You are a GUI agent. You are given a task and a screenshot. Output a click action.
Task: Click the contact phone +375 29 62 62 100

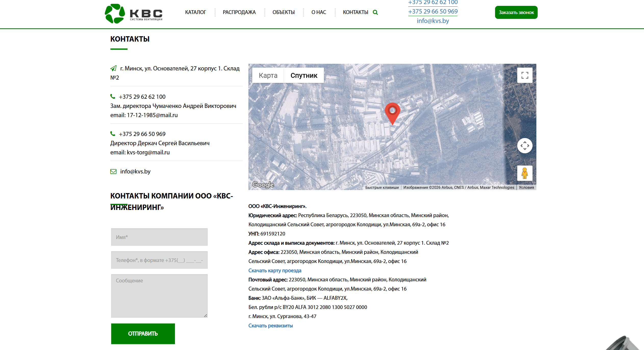click(142, 97)
